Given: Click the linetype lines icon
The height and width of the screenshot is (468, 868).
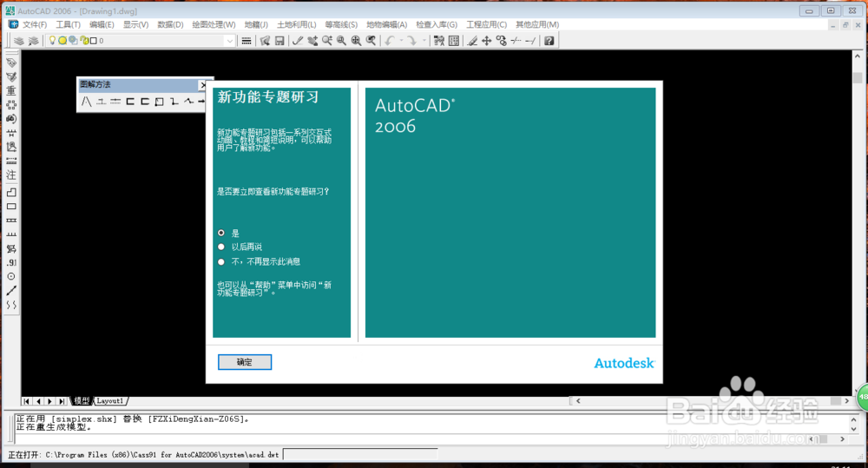Looking at the screenshot, I should tap(247, 41).
